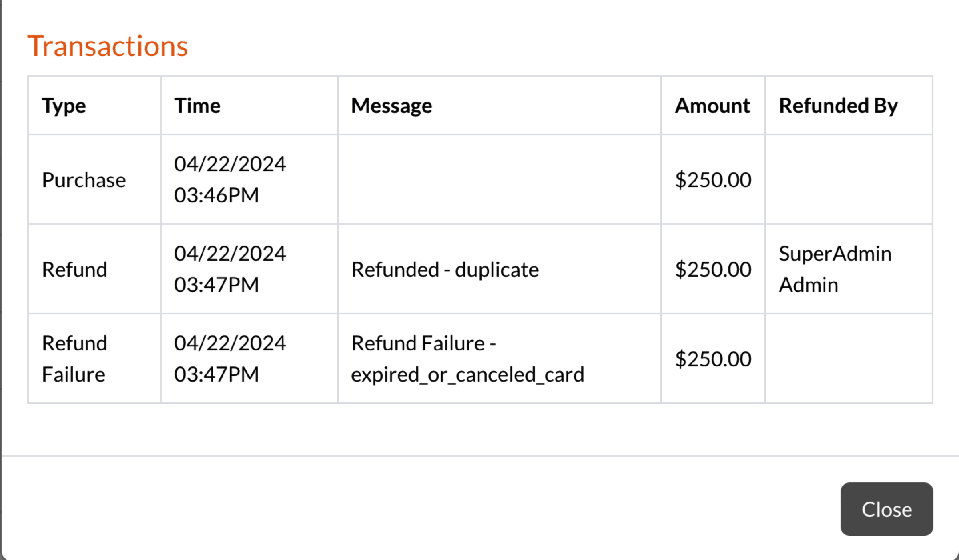This screenshot has height=560, width=959.
Task: Click the Refund Failure row's $250.00 amount
Action: click(713, 359)
